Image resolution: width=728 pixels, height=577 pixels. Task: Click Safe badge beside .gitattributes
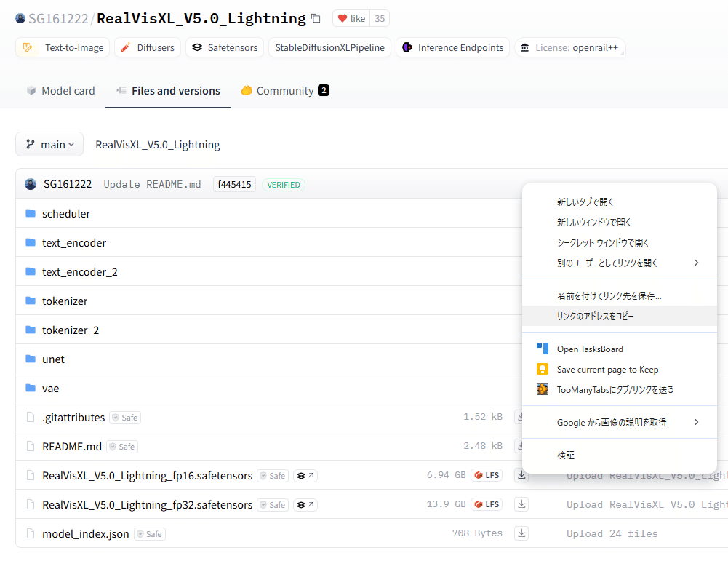point(125,418)
